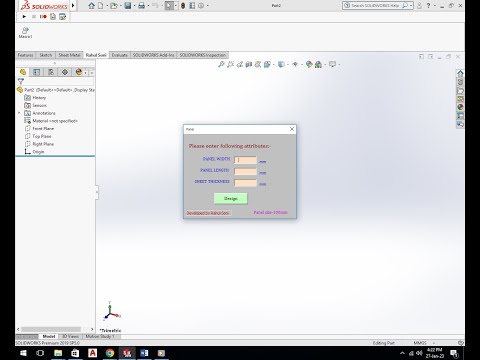The height and width of the screenshot is (360, 480).
Task: Open Word from the Windows taskbar
Action: pos(144,353)
